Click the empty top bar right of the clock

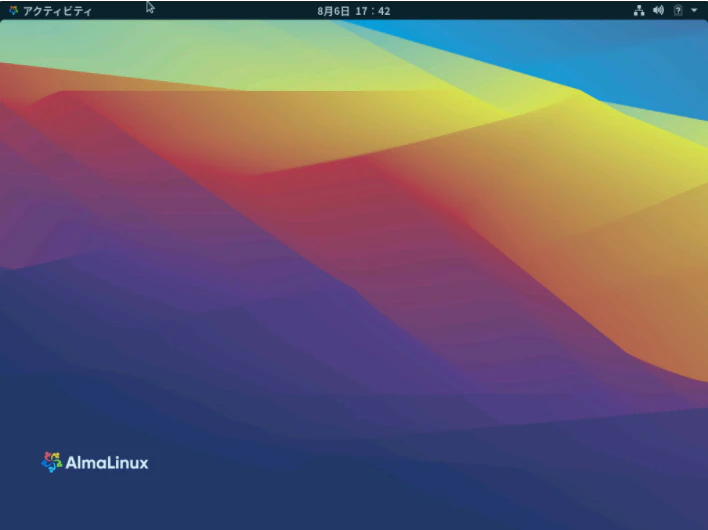[510, 11]
